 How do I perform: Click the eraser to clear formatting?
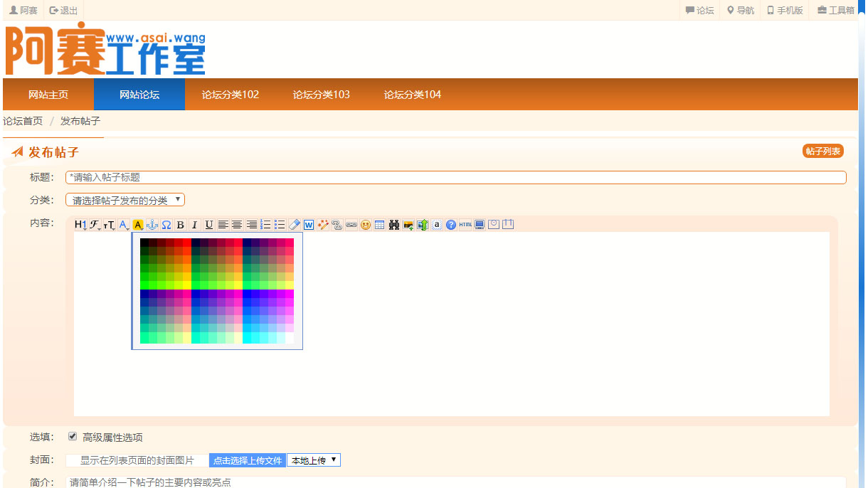(295, 225)
